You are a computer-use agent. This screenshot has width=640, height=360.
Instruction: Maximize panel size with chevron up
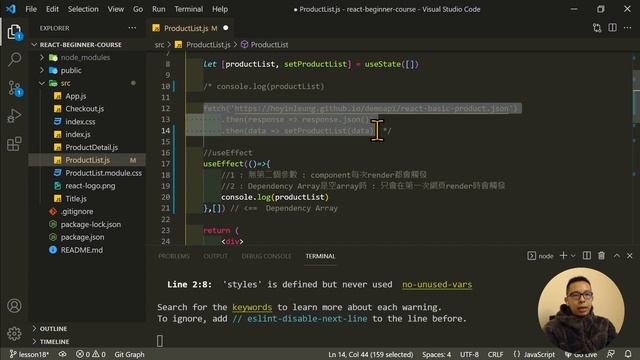point(616,256)
